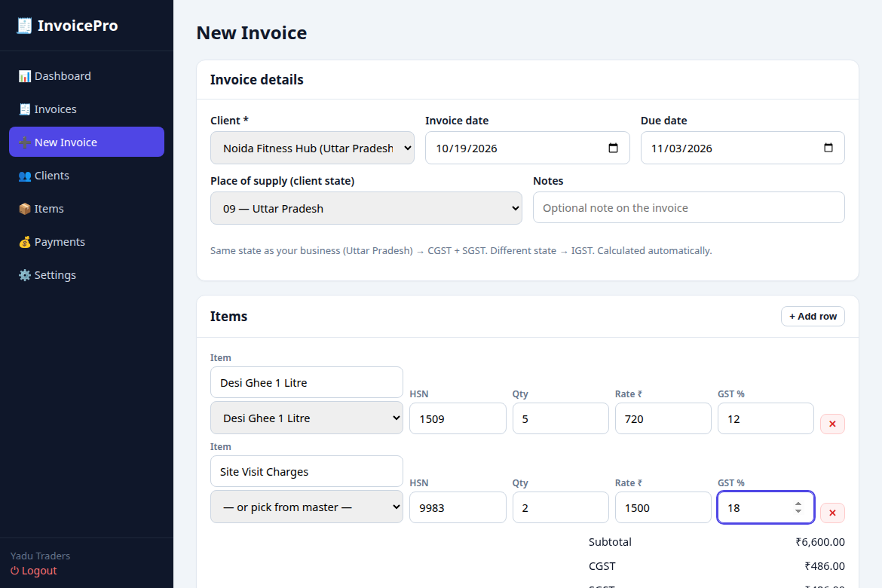Screen dimensions: 882x588
Task: Click the Invoices receipt icon in sidebar
Action: [25, 109]
